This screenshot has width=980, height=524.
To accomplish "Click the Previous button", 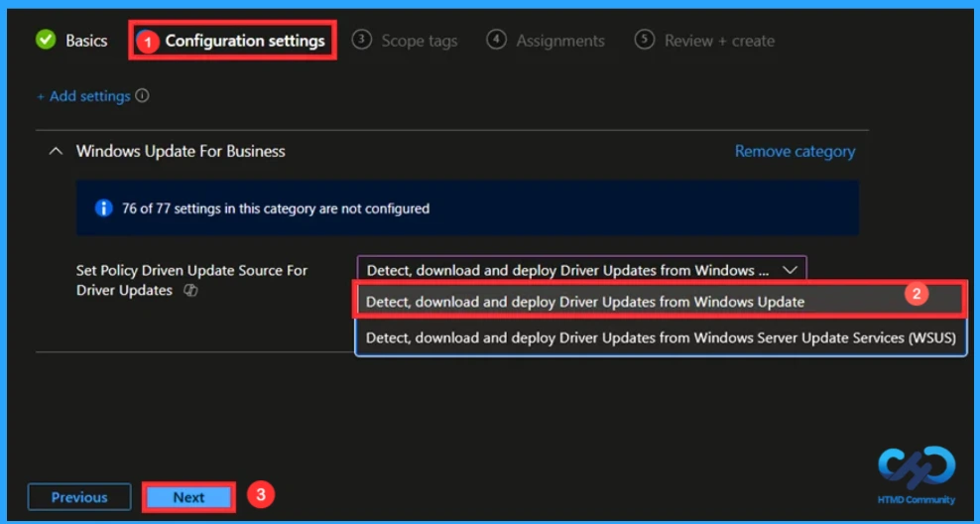I will 79,497.
